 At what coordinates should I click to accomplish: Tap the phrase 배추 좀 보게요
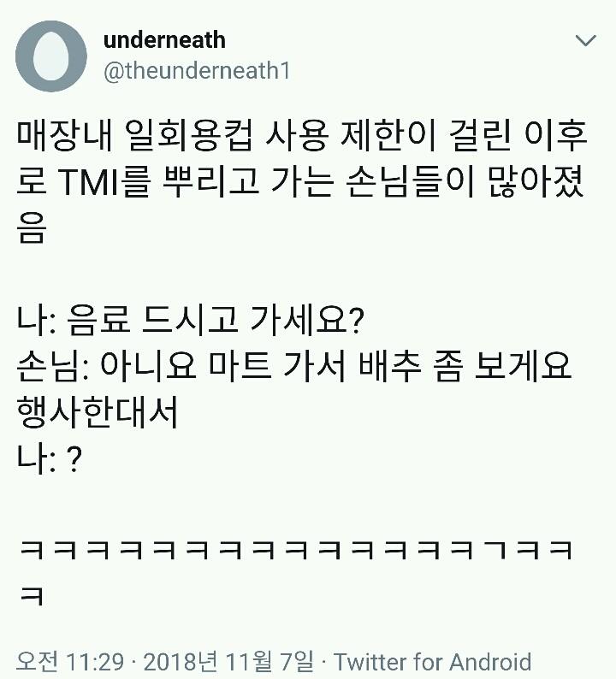465,367
